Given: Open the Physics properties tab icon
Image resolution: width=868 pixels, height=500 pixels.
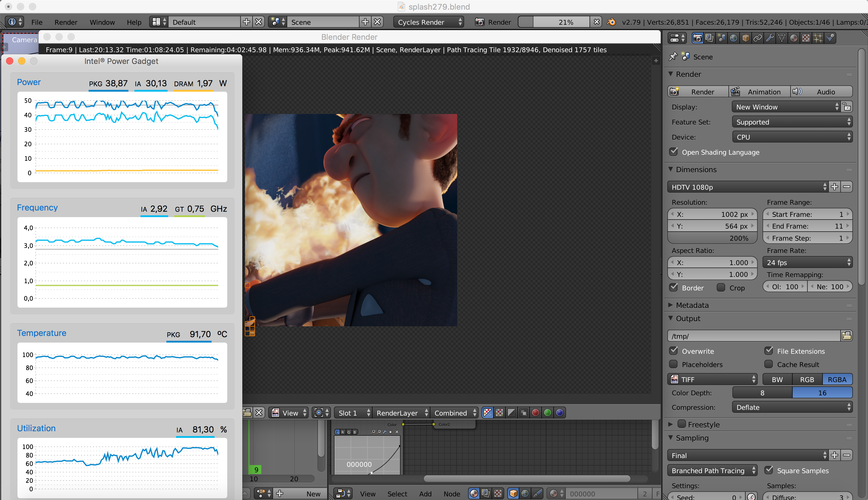Looking at the screenshot, I should 830,38.
